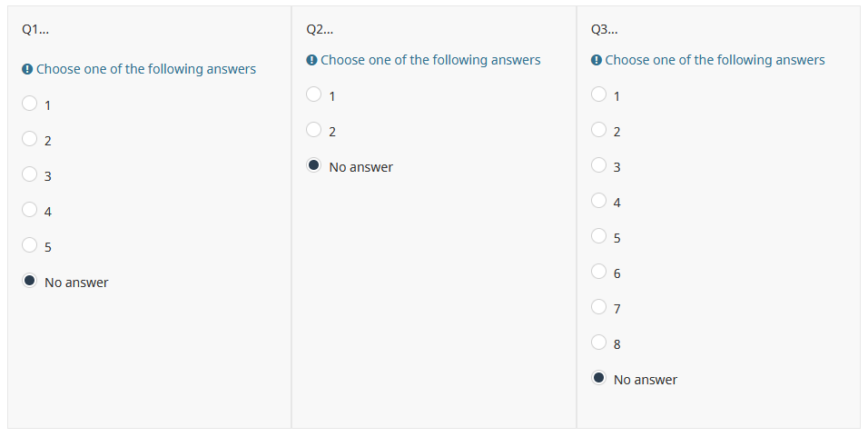
Task: Choose option 7 in Q3
Action: (599, 307)
